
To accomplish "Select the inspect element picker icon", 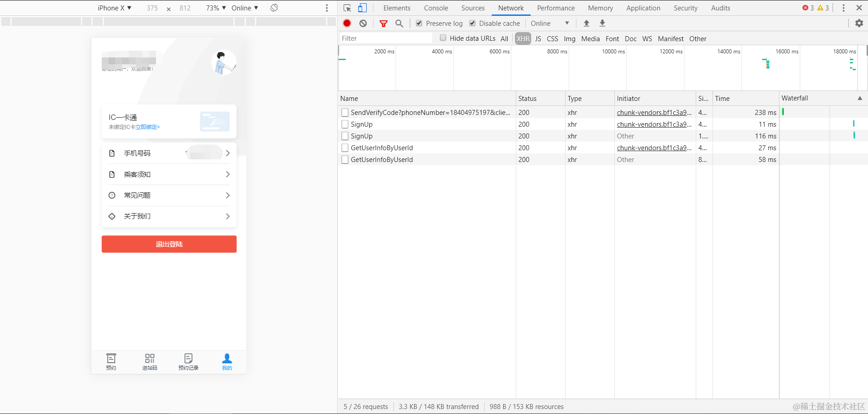I will click(347, 8).
